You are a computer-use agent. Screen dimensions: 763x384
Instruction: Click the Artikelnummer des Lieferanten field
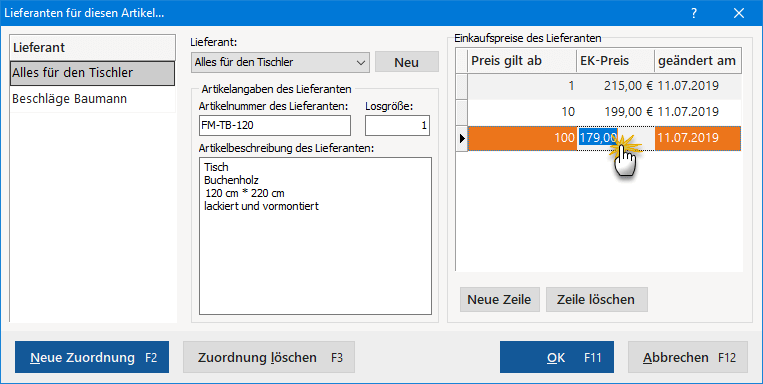(x=275, y=126)
